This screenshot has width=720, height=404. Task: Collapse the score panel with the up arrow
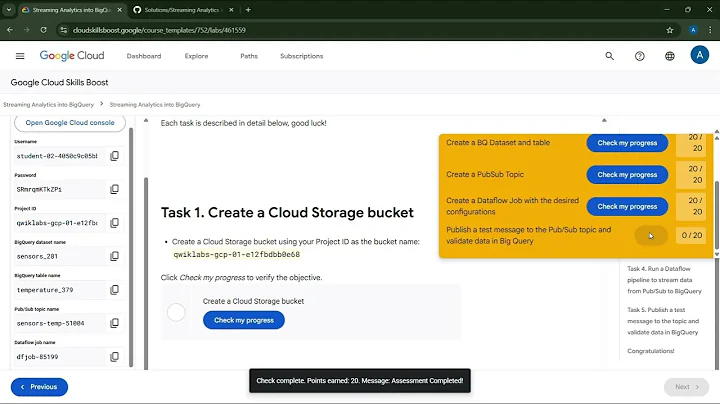tap(604, 120)
